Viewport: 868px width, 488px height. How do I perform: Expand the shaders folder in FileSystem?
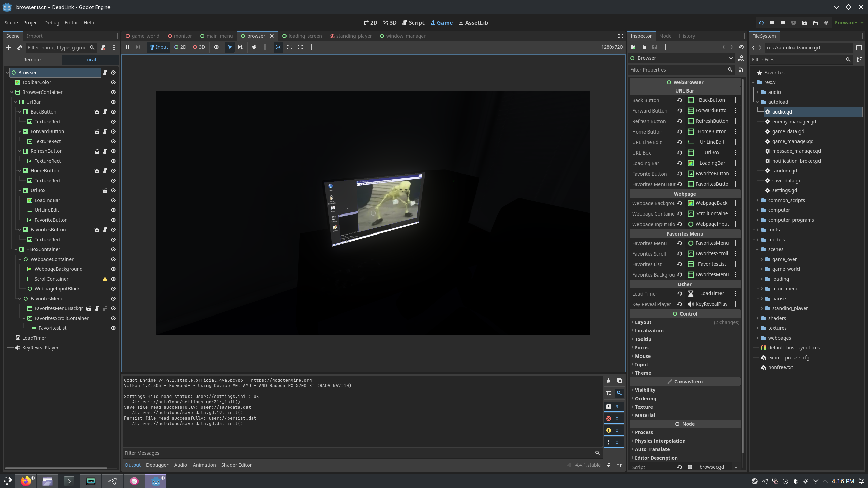click(x=757, y=318)
